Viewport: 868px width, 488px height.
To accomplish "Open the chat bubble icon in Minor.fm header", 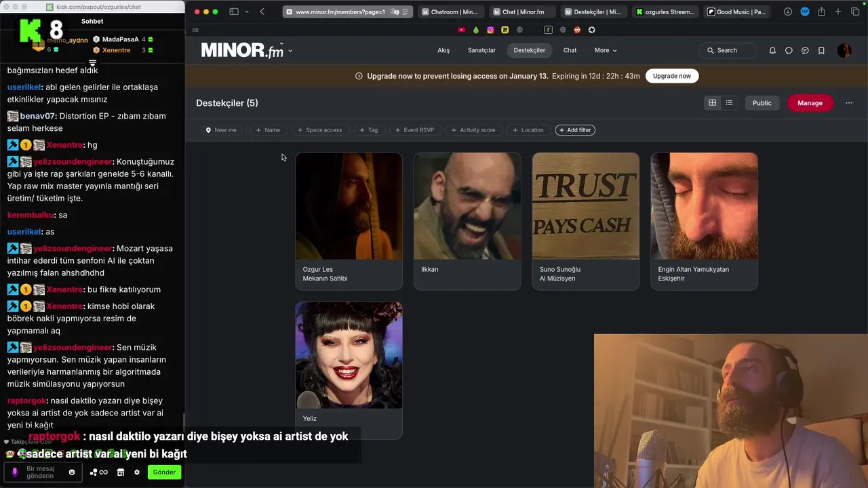I will (789, 50).
